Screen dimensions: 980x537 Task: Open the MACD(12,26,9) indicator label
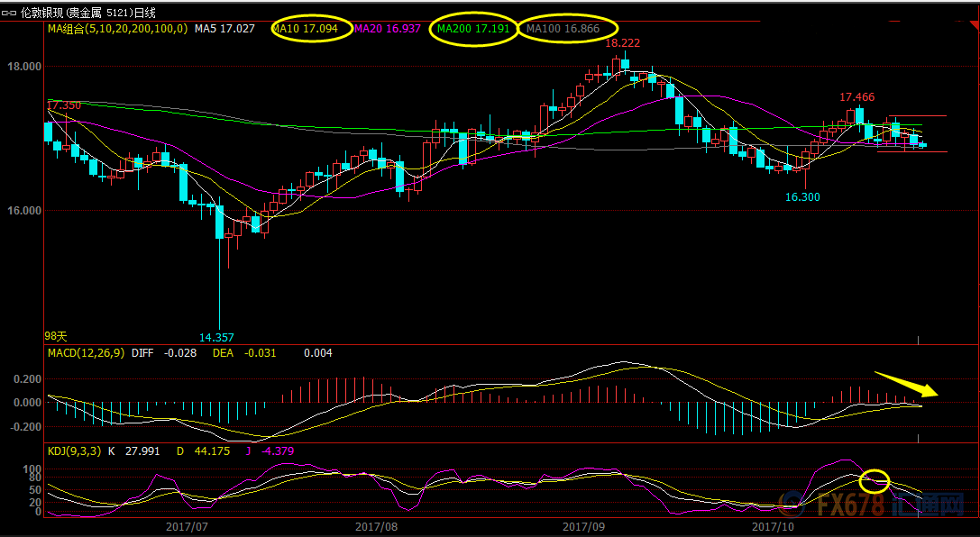(87, 353)
